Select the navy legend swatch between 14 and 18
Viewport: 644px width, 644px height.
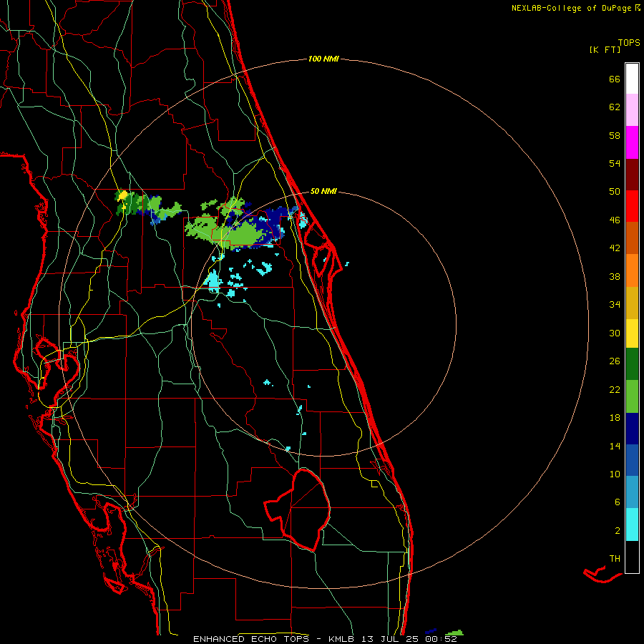[x=632, y=429]
